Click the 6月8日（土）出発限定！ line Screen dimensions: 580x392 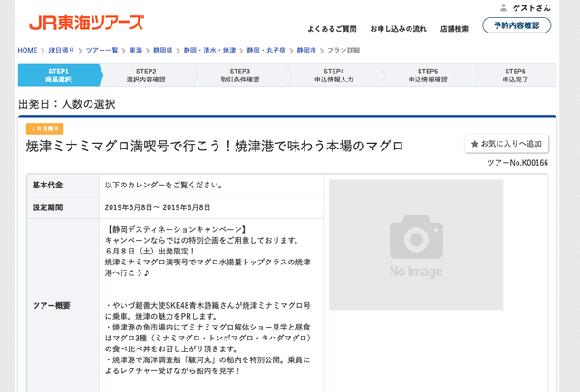click(x=150, y=252)
